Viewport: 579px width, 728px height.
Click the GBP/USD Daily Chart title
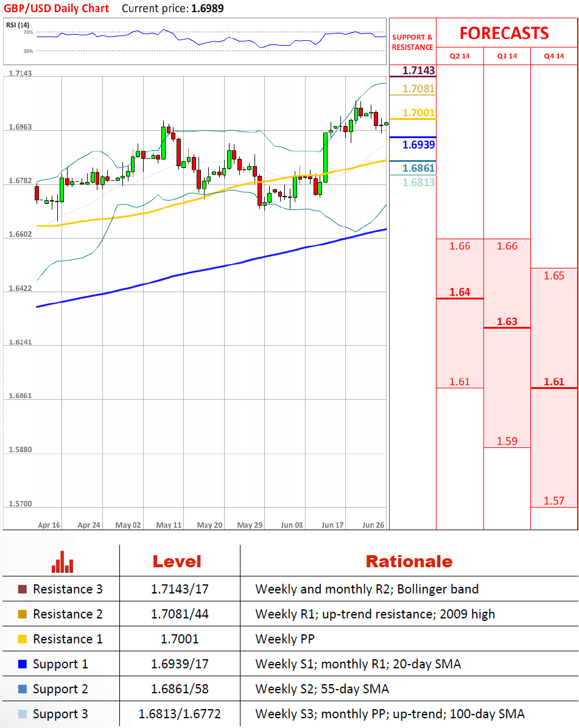[57, 9]
